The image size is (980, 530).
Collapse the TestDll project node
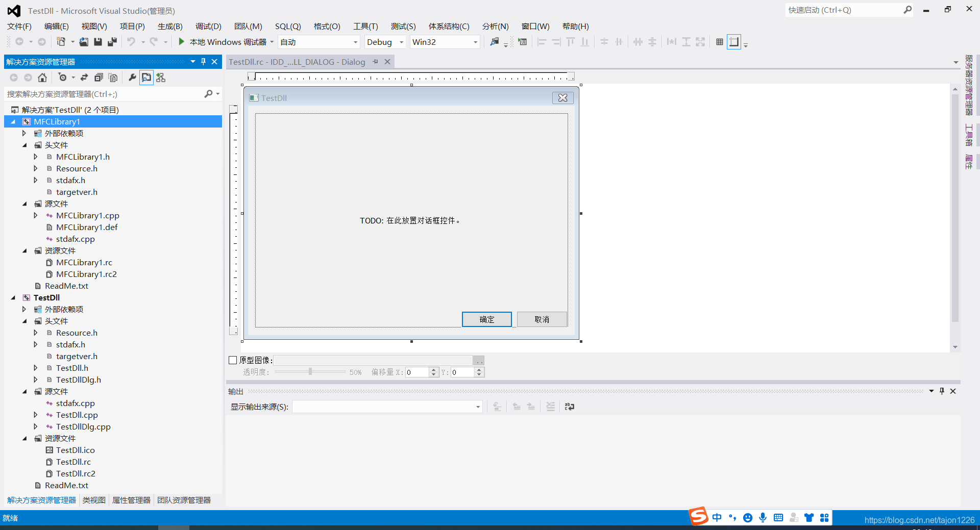coord(13,298)
